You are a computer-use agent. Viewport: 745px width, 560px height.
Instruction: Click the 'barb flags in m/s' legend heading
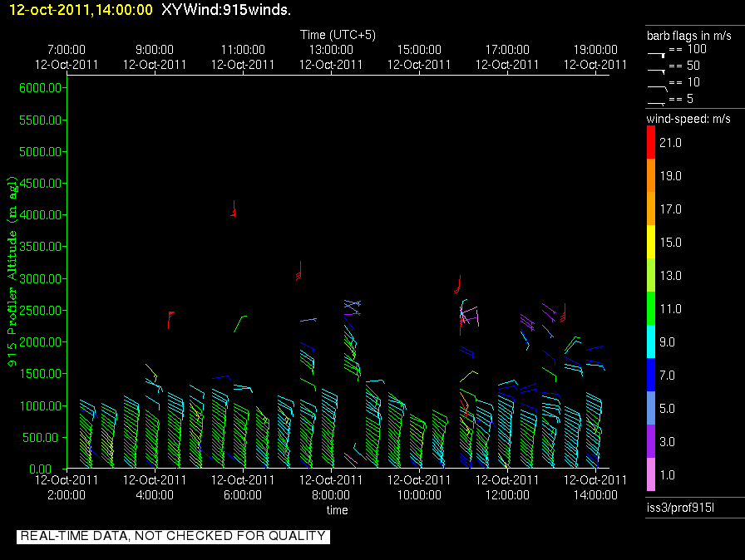pyautogui.click(x=689, y=36)
